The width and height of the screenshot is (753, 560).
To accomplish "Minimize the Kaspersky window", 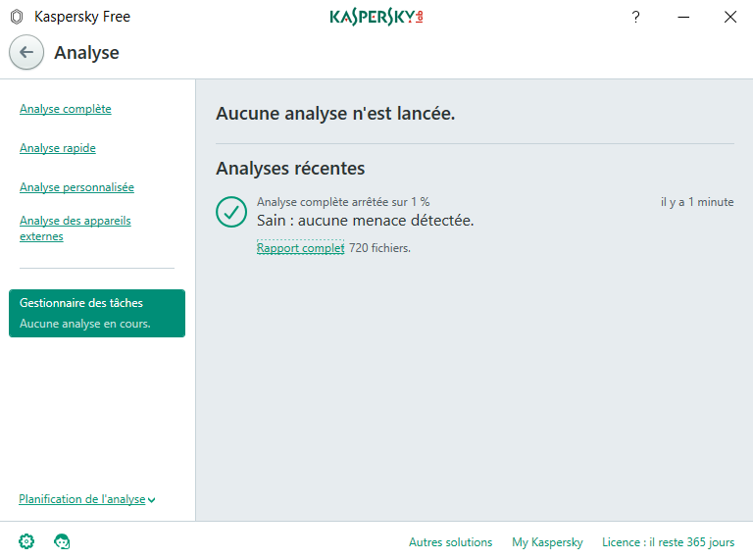I will click(x=683, y=17).
